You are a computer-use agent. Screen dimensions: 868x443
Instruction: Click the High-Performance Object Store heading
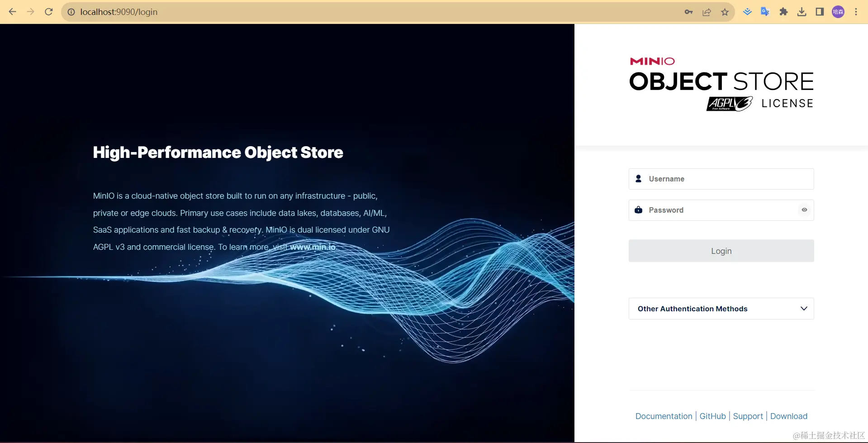pyautogui.click(x=218, y=152)
